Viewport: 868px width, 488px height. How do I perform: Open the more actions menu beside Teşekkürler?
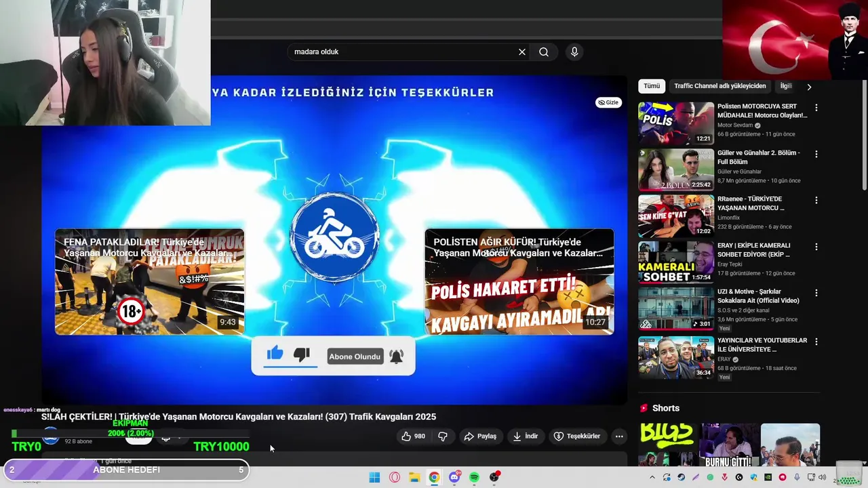619,436
